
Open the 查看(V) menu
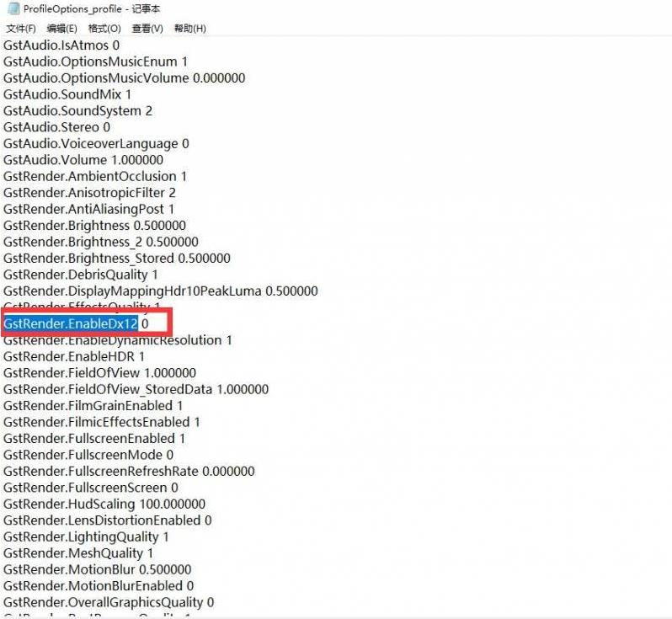pos(147,29)
